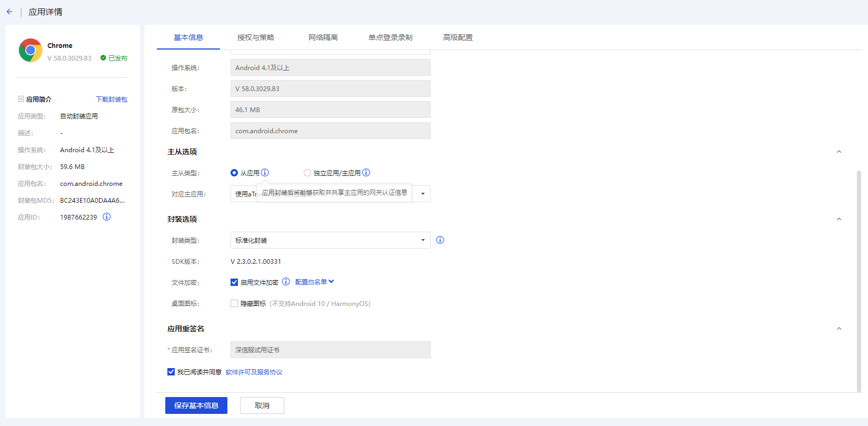Click the info icon next to 应用ID
This screenshot has width=868, height=426.
[107, 217]
